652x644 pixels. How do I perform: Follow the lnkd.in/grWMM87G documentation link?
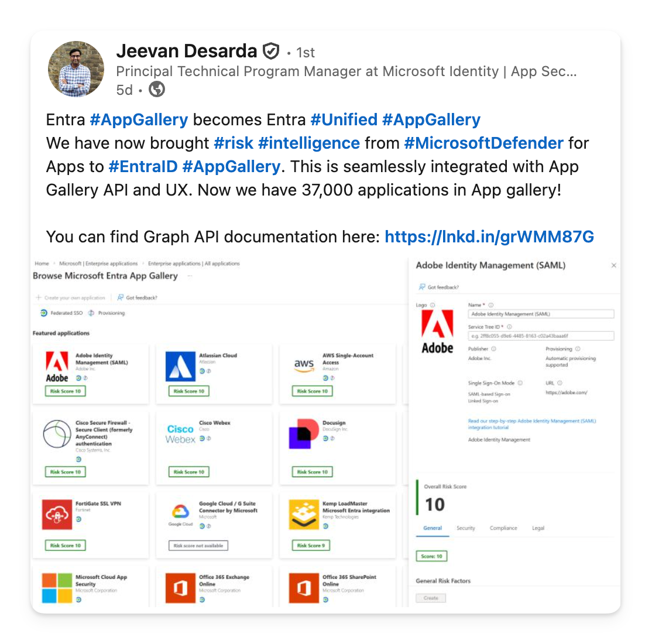pyautogui.click(x=489, y=237)
